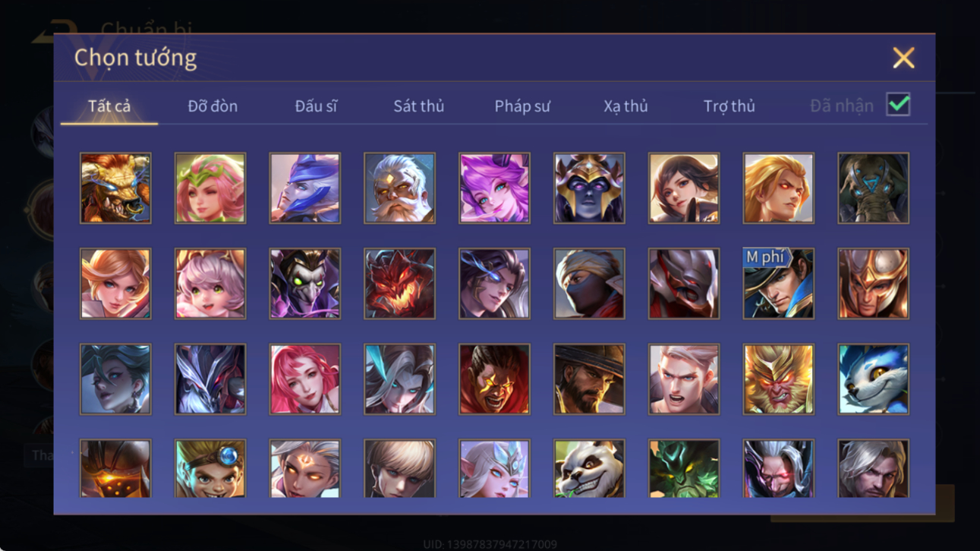Viewport: 980px width, 551px height.
Task: Select the goggles-wearing boy hero
Action: click(x=210, y=468)
